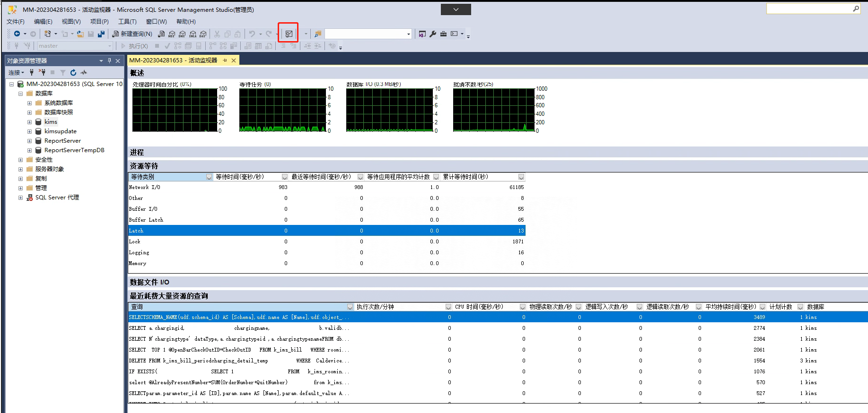Open the 项目(P) menu
This screenshot has height=413, width=868.
click(99, 21)
